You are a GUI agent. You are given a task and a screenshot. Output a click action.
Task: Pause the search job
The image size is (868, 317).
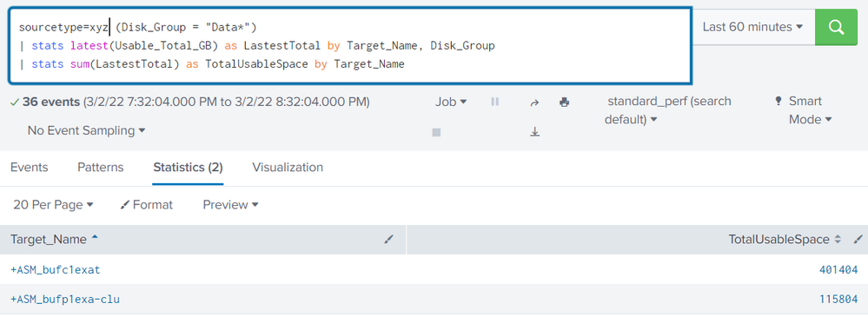click(495, 102)
